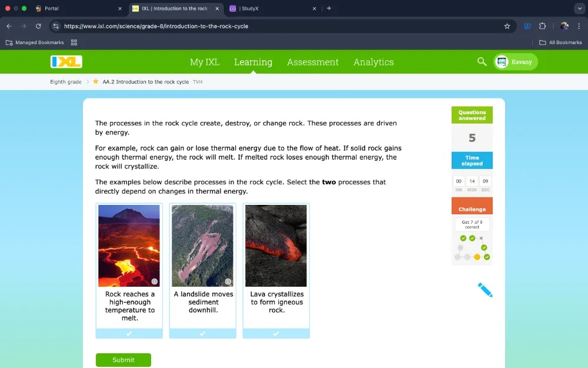
Task: Open search with the magnifying glass icon
Action: (x=481, y=62)
